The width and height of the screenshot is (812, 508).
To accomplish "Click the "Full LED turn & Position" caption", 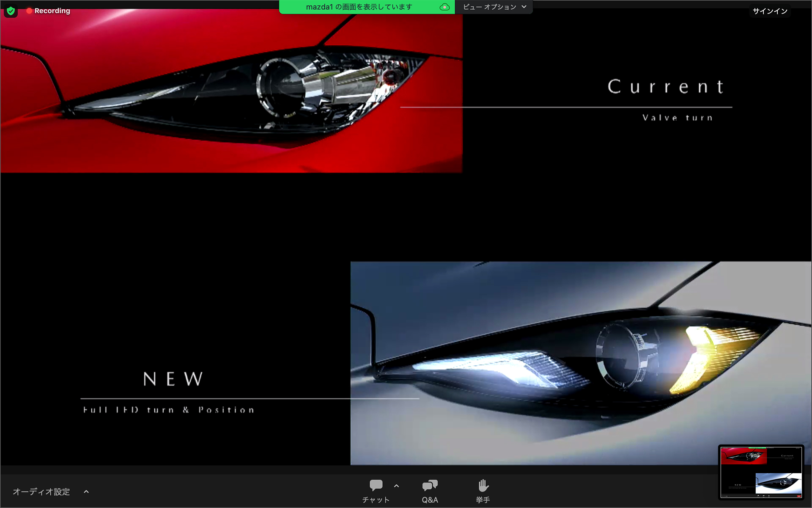I will point(169,410).
